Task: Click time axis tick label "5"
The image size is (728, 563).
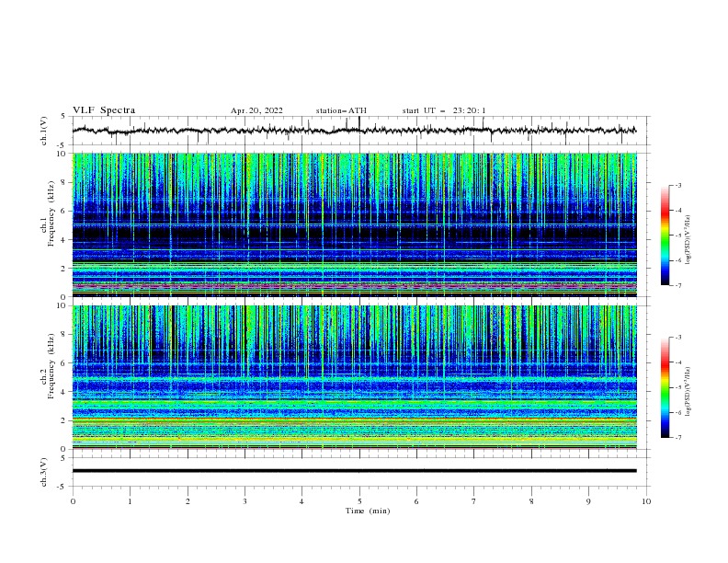Action: pos(359,501)
